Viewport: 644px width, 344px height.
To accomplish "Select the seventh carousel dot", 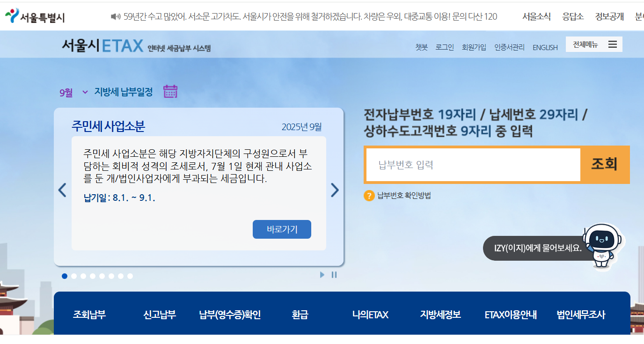I will [121, 276].
